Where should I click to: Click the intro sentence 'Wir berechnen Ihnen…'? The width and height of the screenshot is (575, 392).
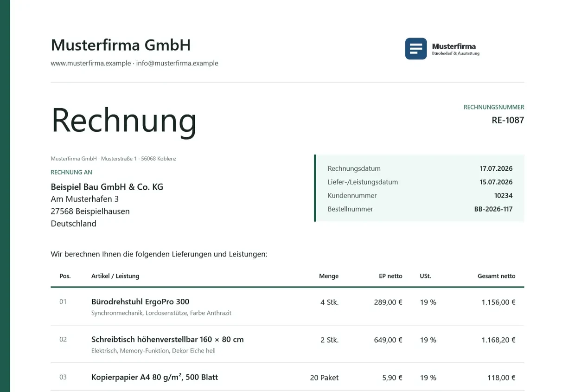click(159, 254)
